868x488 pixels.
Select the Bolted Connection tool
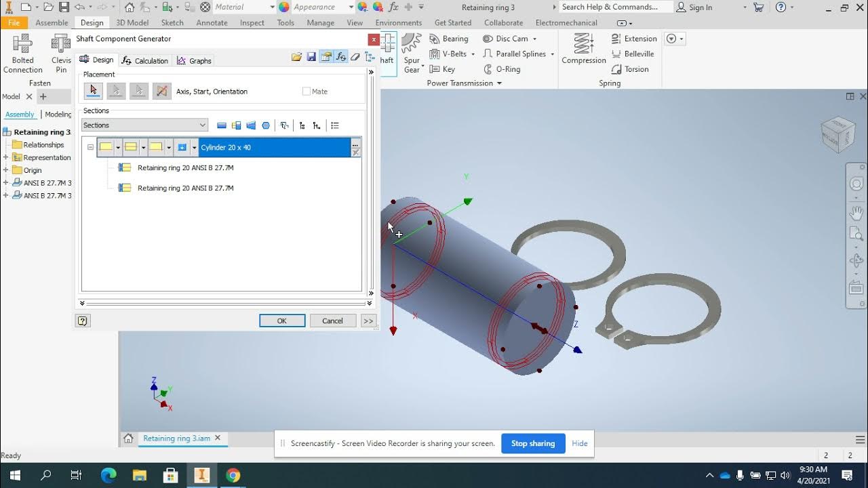point(22,54)
